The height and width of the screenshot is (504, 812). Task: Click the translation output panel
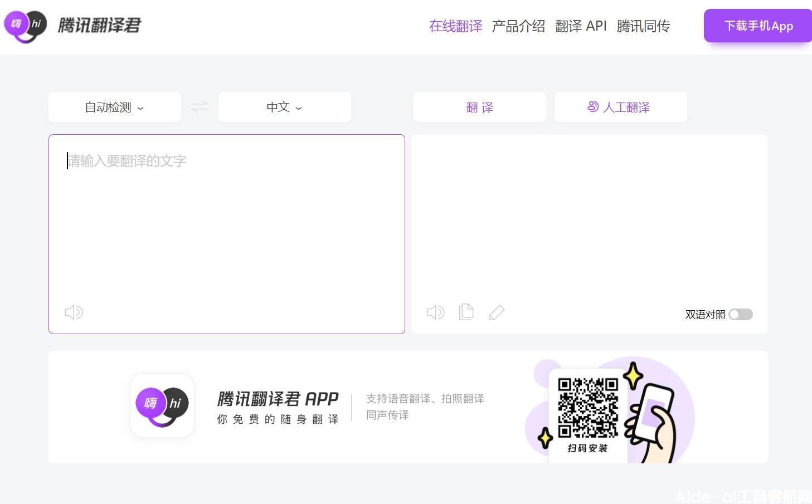[x=589, y=234]
